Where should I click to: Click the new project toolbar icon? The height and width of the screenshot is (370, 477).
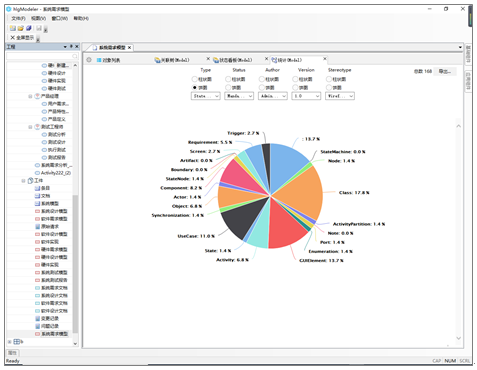[13, 28]
